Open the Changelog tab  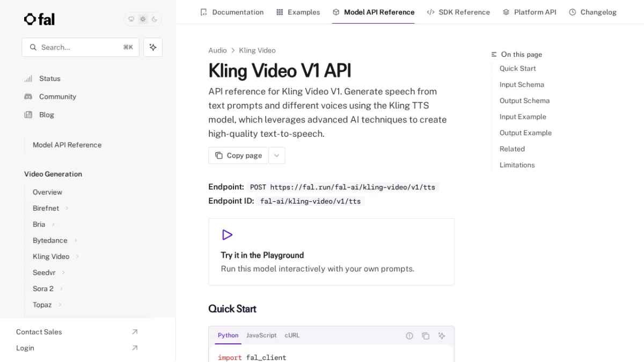pos(592,12)
